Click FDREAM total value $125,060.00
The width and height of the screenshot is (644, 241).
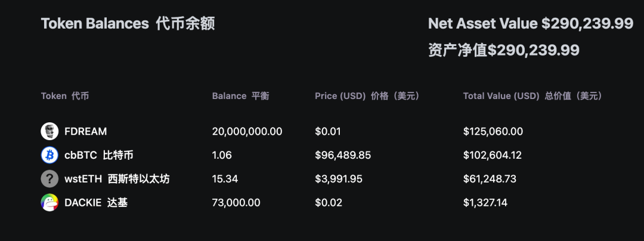[493, 131]
